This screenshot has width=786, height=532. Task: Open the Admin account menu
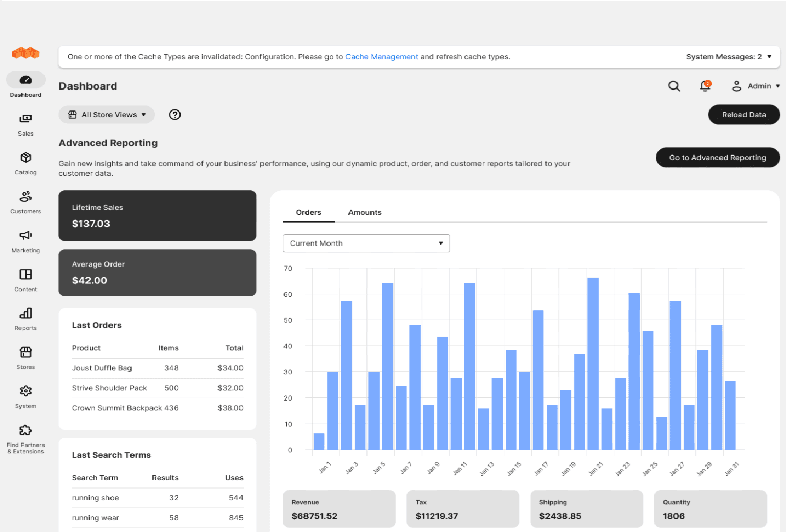pyautogui.click(x=756, y=86)
